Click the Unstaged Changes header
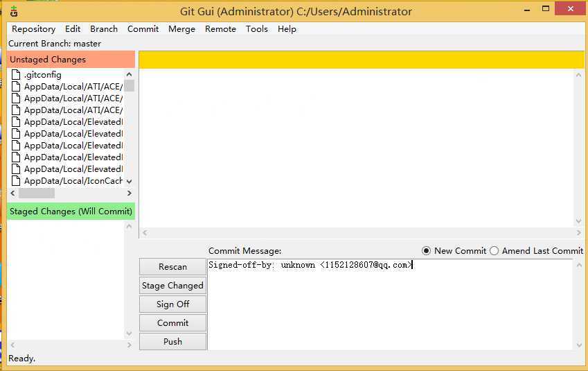588x371 pixels. 71,60
